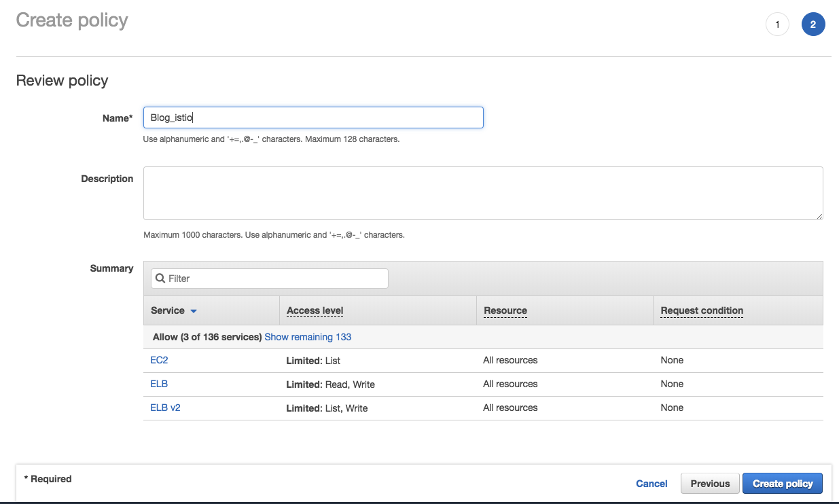Click the Access level column header
Viewport: 839px width, 504px height.
pos(315,310)
